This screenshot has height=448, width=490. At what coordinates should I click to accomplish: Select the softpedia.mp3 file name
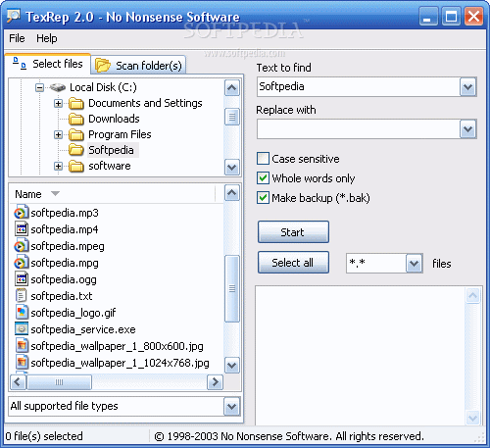point(65,213)
